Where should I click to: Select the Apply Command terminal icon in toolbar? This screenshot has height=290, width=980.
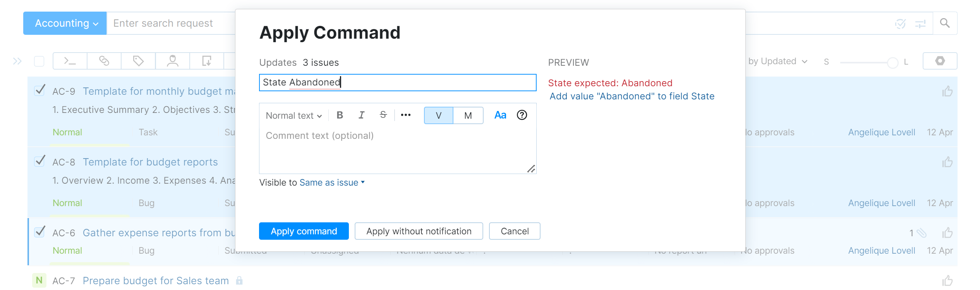tap(69, 61)
